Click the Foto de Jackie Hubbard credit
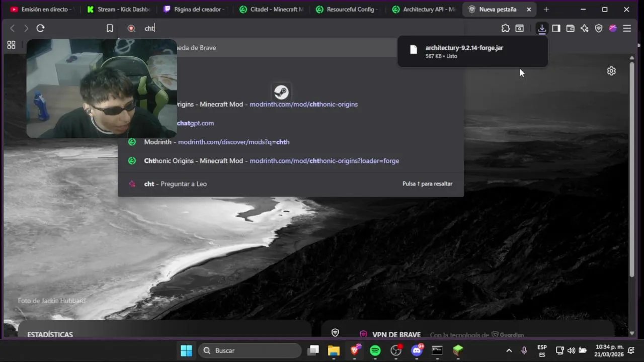 click(51, 301)
